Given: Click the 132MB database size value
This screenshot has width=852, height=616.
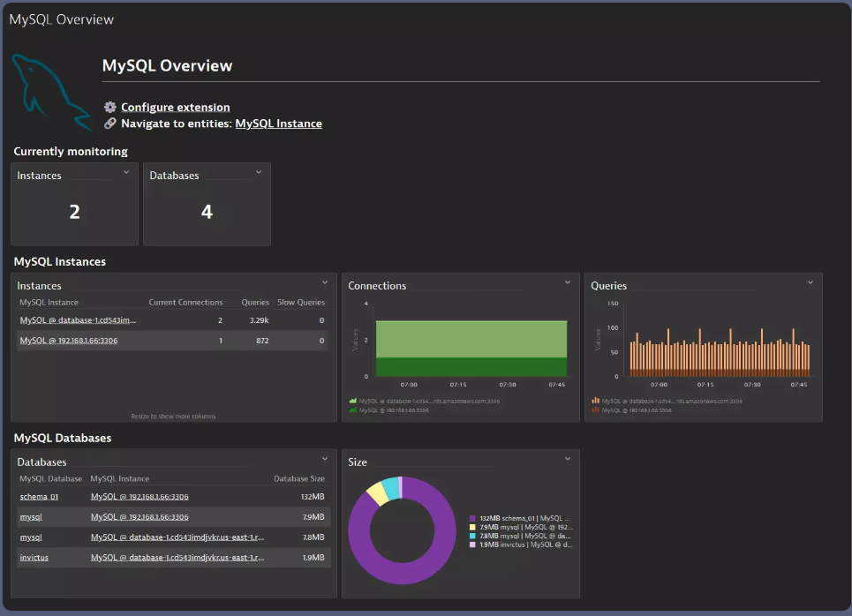Looking at the screenshot, I should tap(313, 497).
